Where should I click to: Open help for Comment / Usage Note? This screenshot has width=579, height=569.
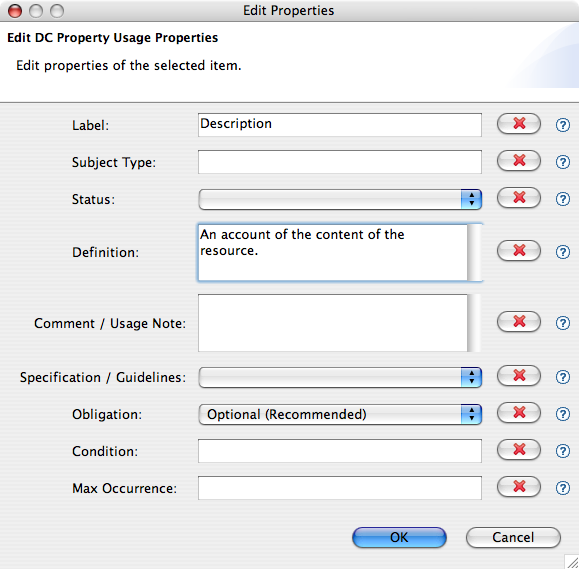tap(563, 323)
